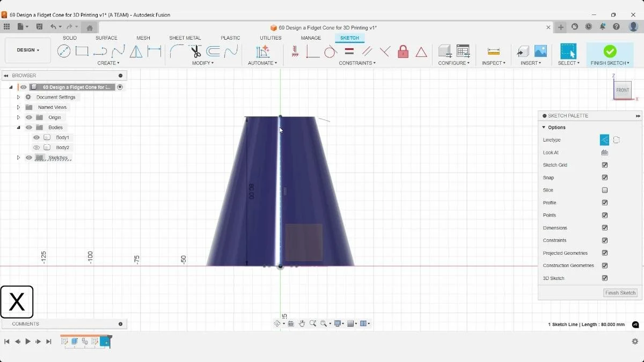
Task: Play the timeline
Action: pos(28,342)
